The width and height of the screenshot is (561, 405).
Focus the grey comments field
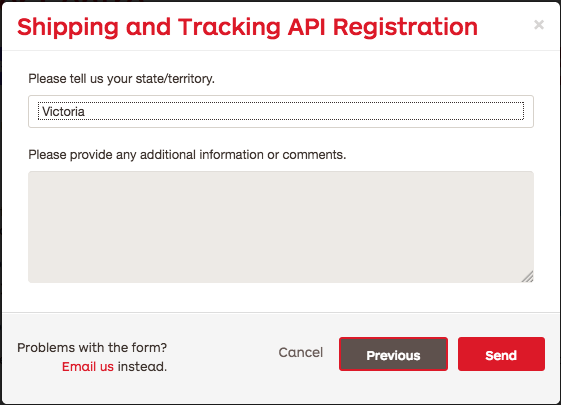click(281, 227)
